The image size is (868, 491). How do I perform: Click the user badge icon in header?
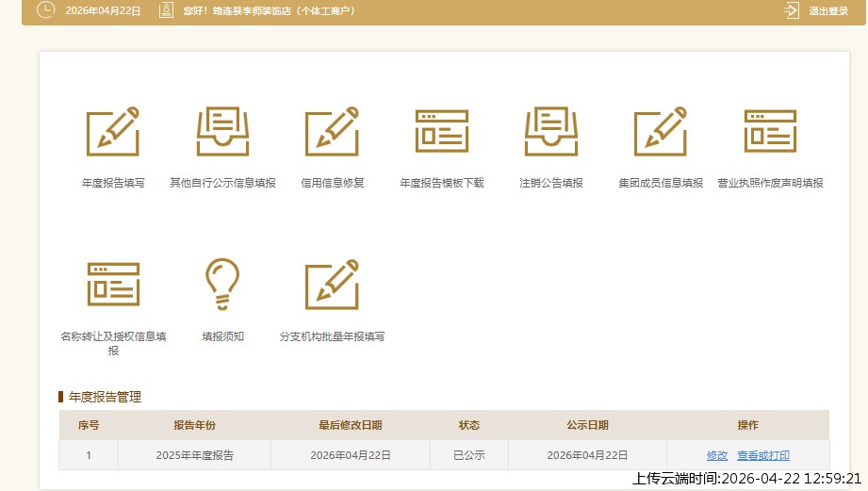pos(166,10)
